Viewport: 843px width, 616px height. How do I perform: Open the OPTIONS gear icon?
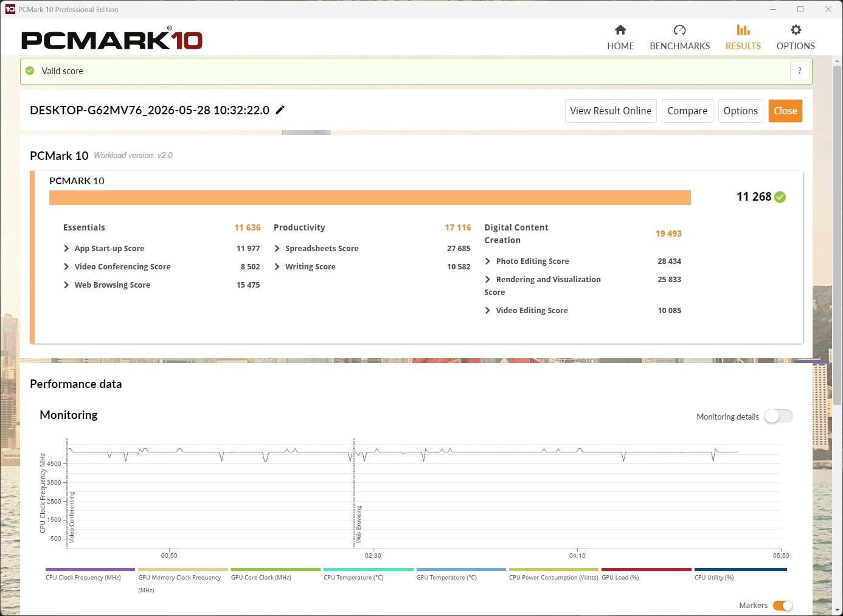(796, 30)
